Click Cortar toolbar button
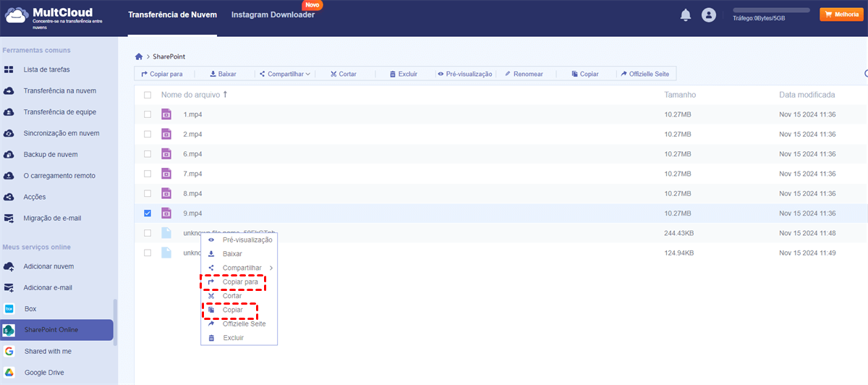 [343, 74]
